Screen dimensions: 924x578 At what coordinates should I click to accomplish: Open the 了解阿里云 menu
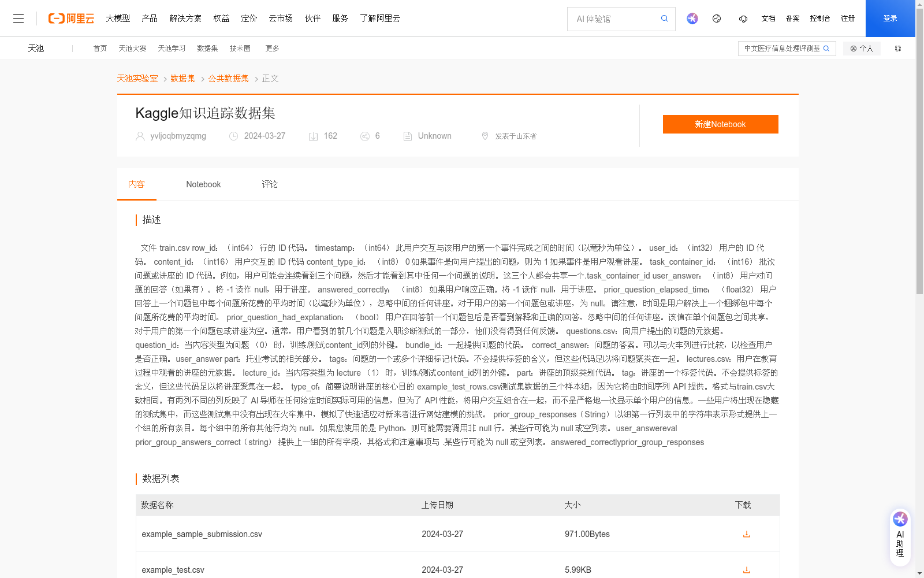tap(380, 18)
